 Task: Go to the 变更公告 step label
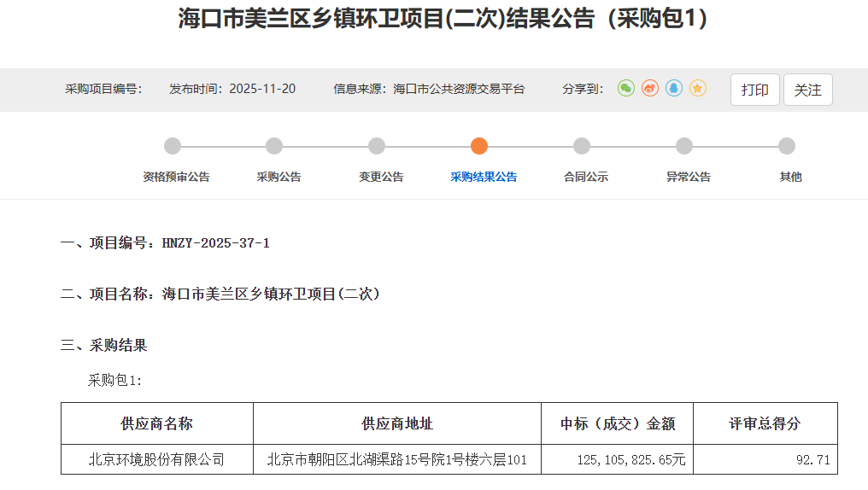coord(381,178)
